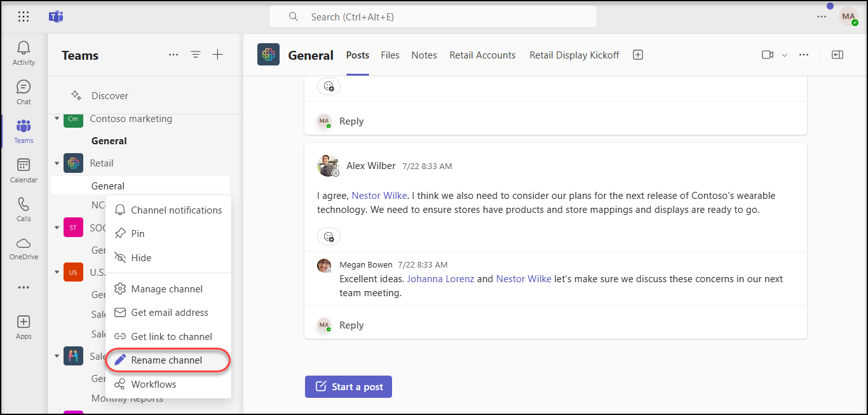Click the Start a post button
This screenshot has width=868, height=415.
pos(348,387)
